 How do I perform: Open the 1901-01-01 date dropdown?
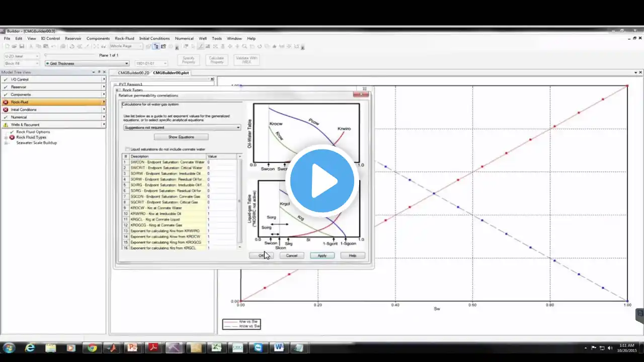coord(151,63)
